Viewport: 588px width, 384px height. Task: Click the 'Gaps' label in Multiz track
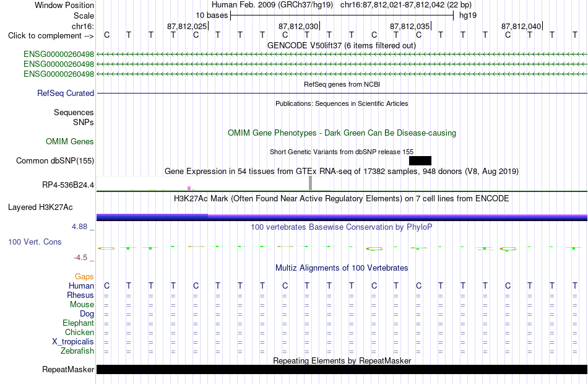[84, 277]
